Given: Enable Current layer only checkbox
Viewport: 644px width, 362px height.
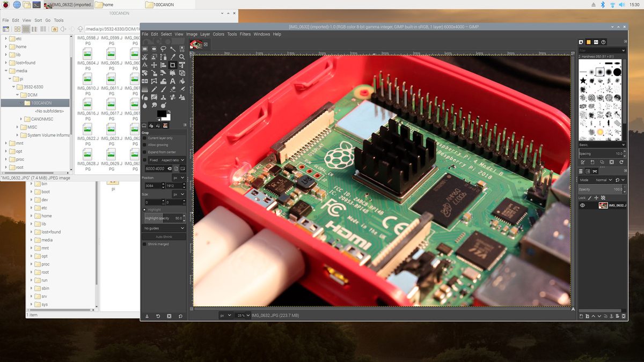Looking at the screenshot, I should tap(144, 138).
